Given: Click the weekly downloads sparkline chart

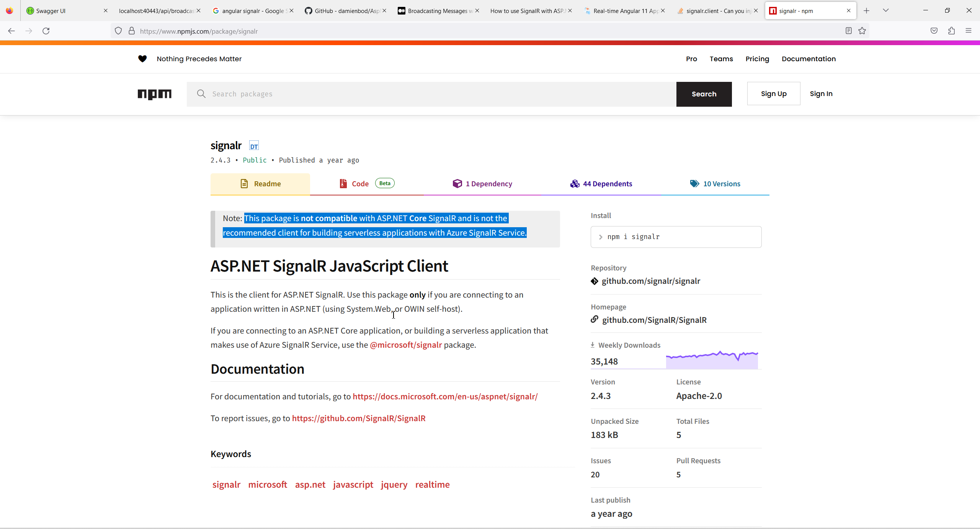Looking at the screenshot, I should [x=712, y=360].
